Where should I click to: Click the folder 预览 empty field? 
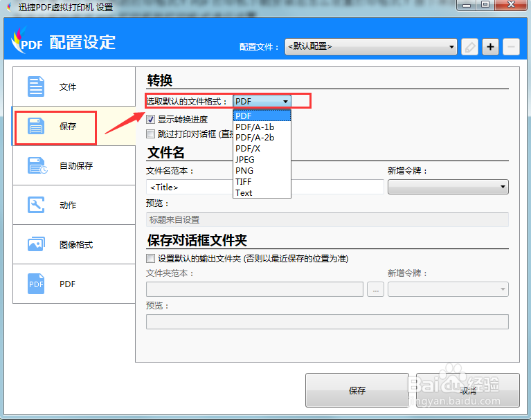[x=327, y=322]
